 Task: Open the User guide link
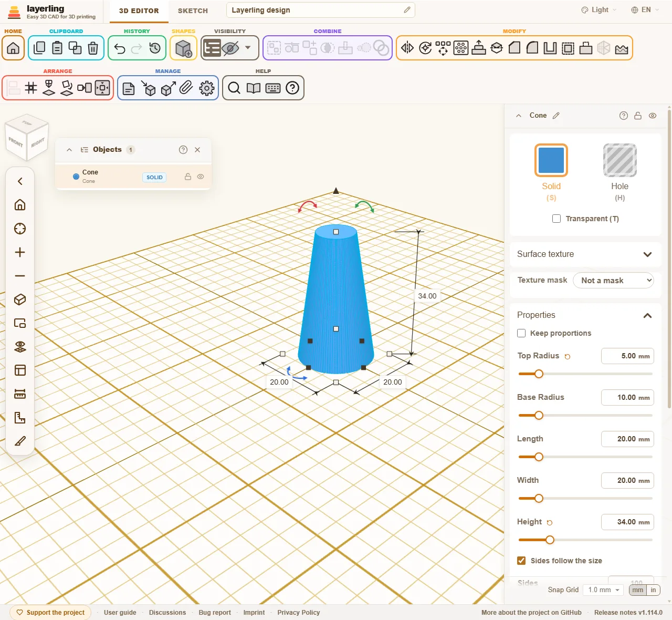[x=120, y=613]
